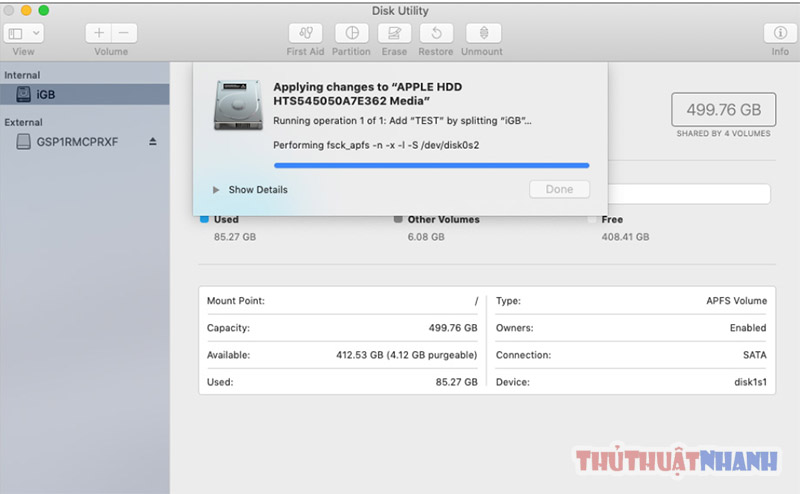The height and width of the screenshot is (494, 800).
Task: Open the Partition tool
Action: [x=352, y=34]
